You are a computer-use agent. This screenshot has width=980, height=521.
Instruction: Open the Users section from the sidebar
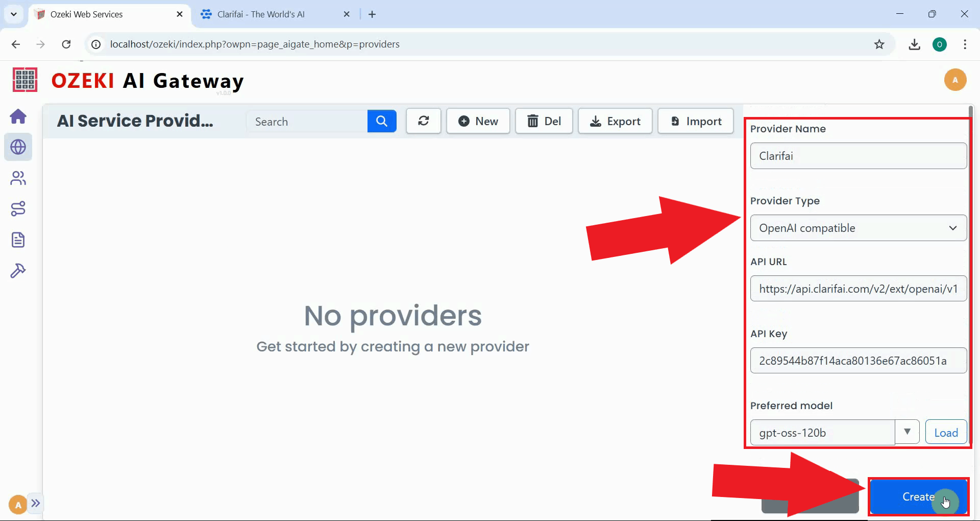pyautogui.click(x=18, y=178)
